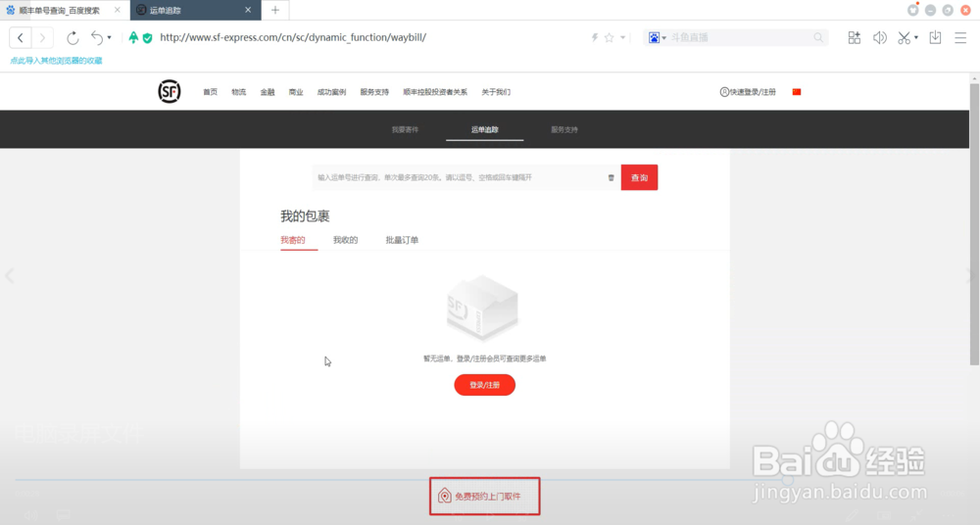This screenshot has width=980, height=525.
Task: Open dropdown arrow beside the bookmark star
Action: point(622,37)
